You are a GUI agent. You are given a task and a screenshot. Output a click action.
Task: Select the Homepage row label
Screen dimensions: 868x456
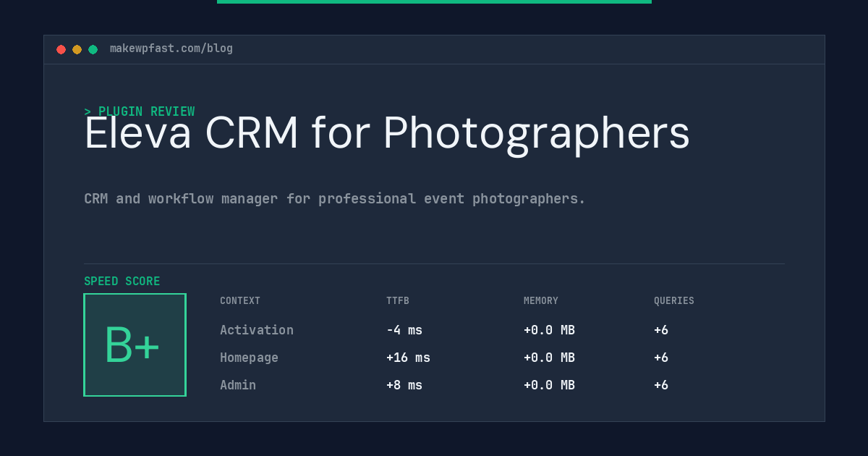pos(249,358)
